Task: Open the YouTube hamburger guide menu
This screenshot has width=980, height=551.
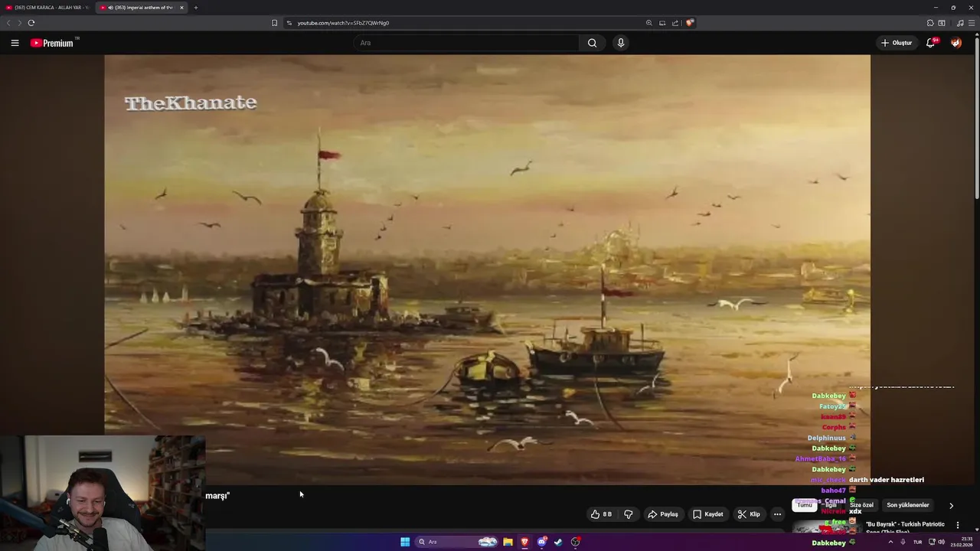Action: 15,43
